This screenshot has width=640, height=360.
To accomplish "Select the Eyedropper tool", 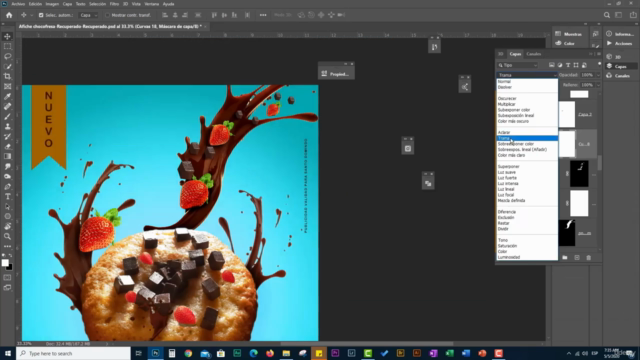I will click(7, 96).
